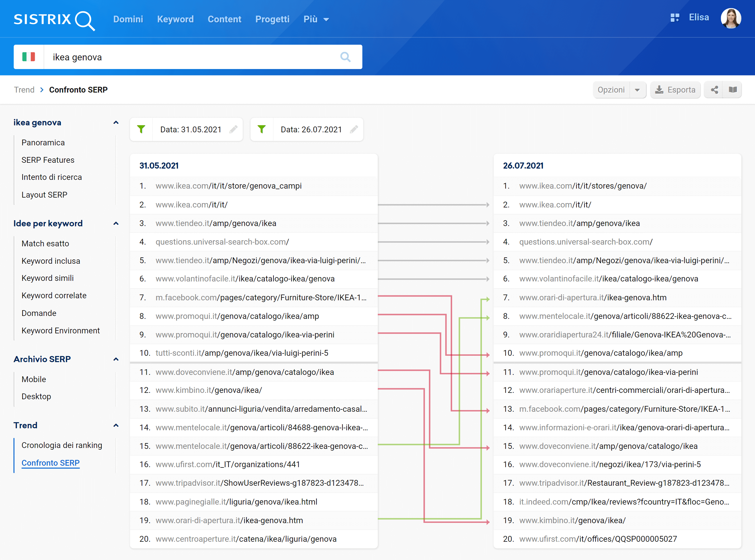Click the search magnifier icon in search box
The width and height of the screenshot is (755, 560).
point(345,57)
